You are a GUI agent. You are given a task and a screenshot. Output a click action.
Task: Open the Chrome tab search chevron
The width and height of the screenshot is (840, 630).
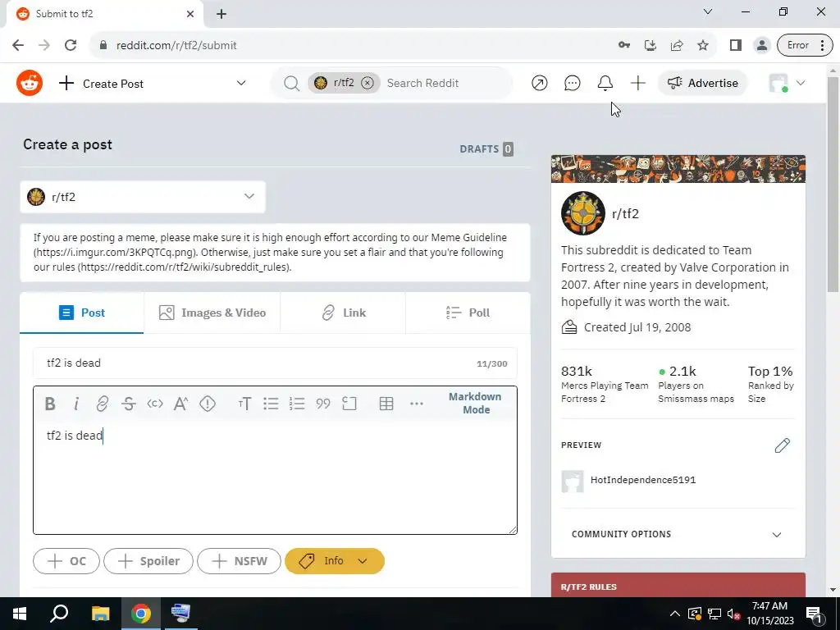click(x=708, y=11)
